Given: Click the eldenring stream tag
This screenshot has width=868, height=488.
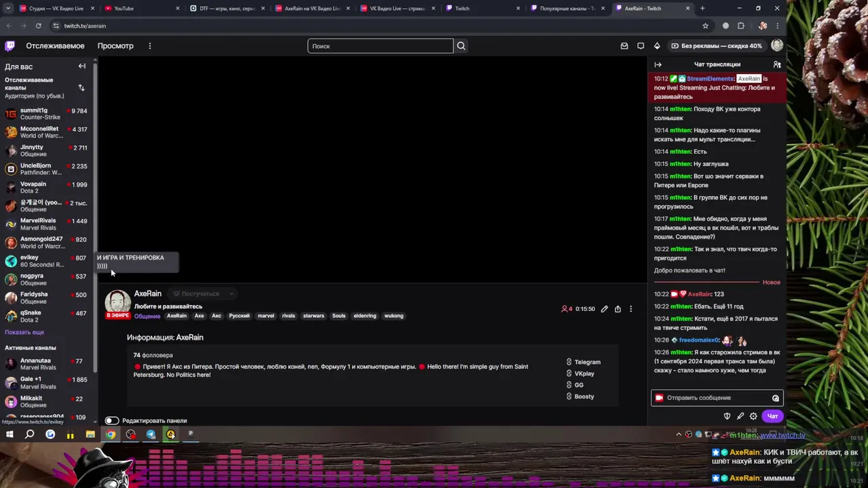Looking at the screenshot, I should (x=365, y=316).
